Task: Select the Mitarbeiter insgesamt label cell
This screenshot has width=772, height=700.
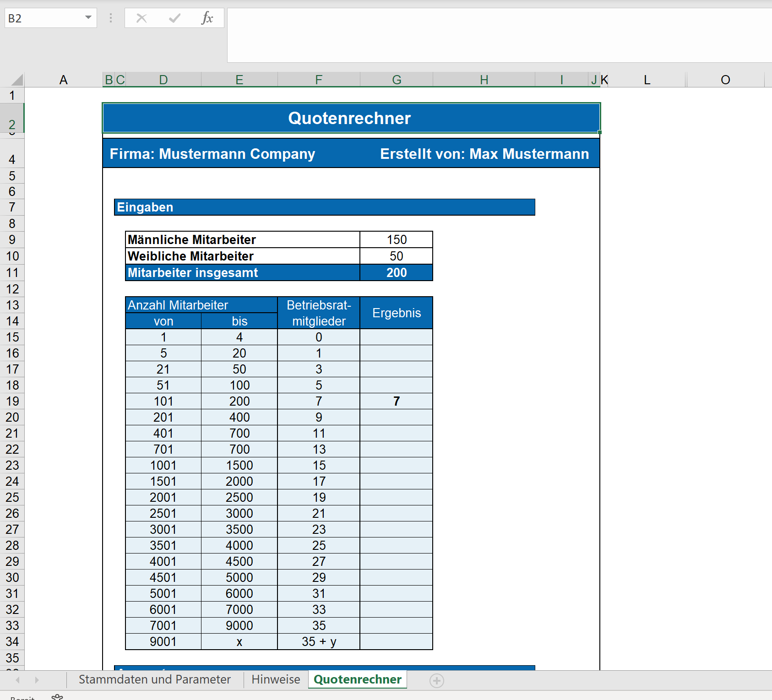Action: (x=243, y=273)
